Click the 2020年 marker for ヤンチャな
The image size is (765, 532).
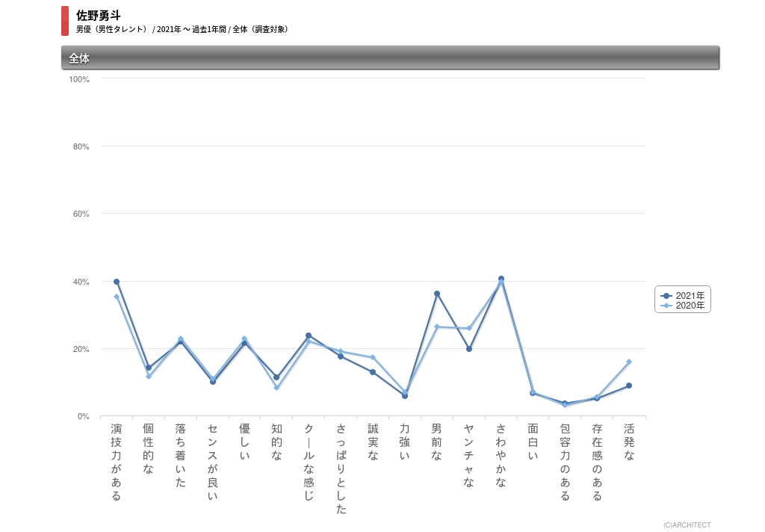[x=469, y=328]
